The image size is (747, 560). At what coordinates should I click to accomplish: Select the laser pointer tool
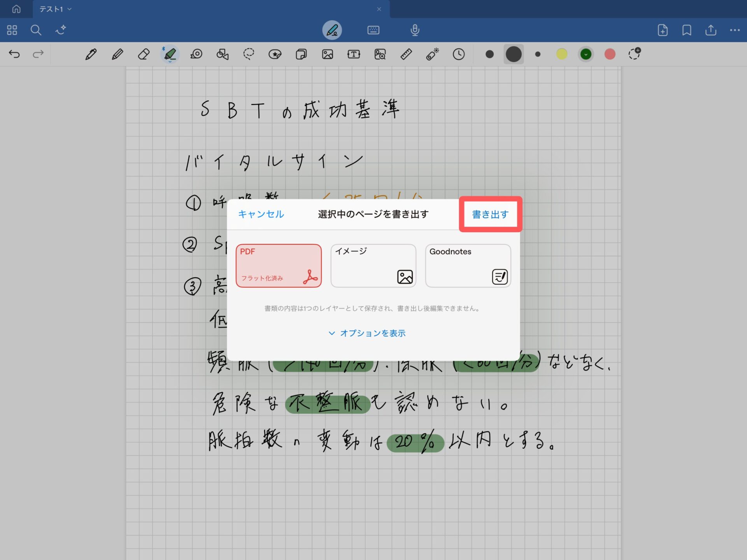(x=432, y=54)
